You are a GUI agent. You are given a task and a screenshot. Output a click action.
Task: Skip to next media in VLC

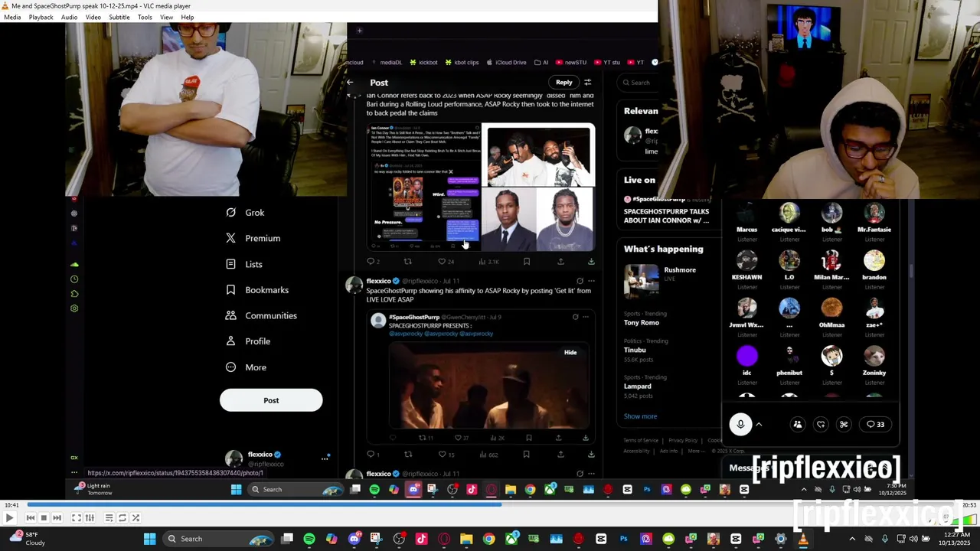(57, 518)
